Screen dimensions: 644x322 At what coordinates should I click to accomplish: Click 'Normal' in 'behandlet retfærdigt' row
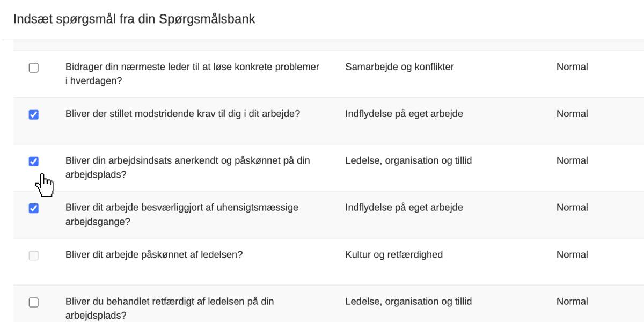(x=572, y=301)
